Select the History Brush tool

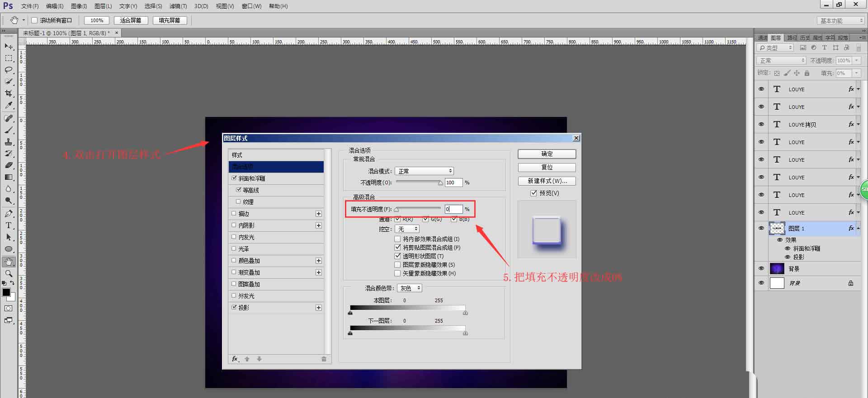pos(9,154)
